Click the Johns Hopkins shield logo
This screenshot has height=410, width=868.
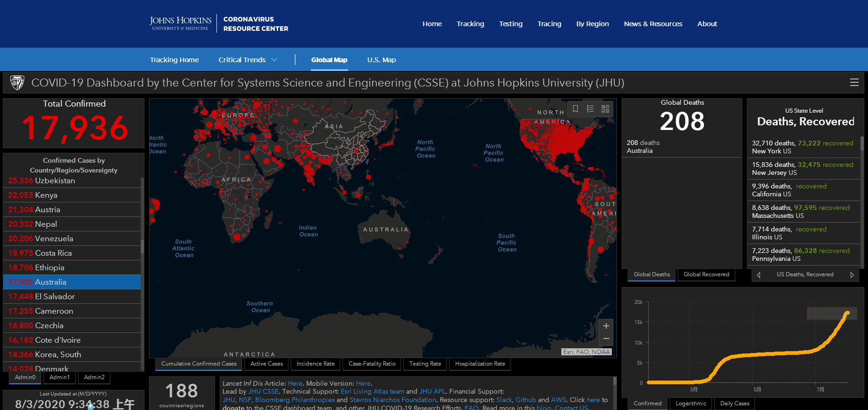pos(17,83)
